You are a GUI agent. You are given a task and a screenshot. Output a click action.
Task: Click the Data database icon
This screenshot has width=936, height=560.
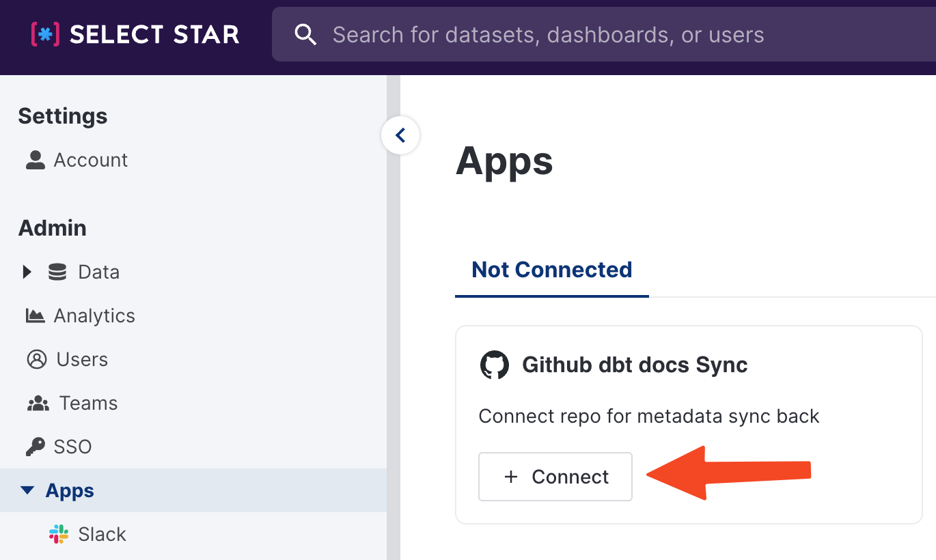57,272
